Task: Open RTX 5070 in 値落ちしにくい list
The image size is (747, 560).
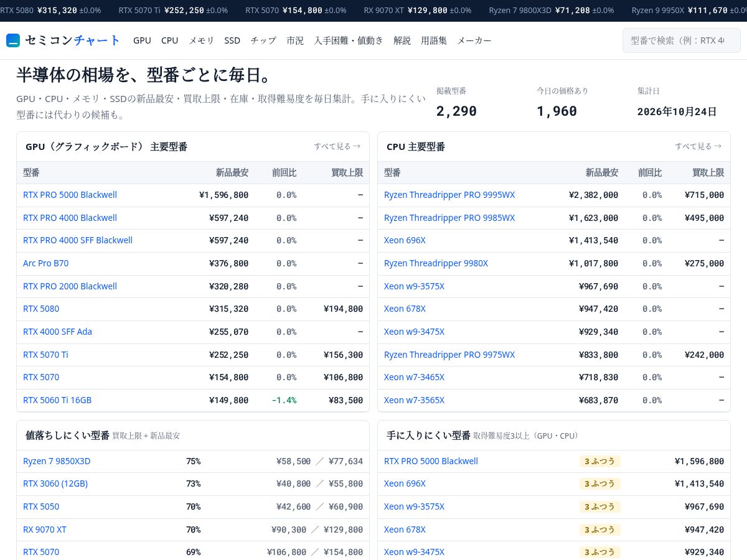Action: click(41, 552)
